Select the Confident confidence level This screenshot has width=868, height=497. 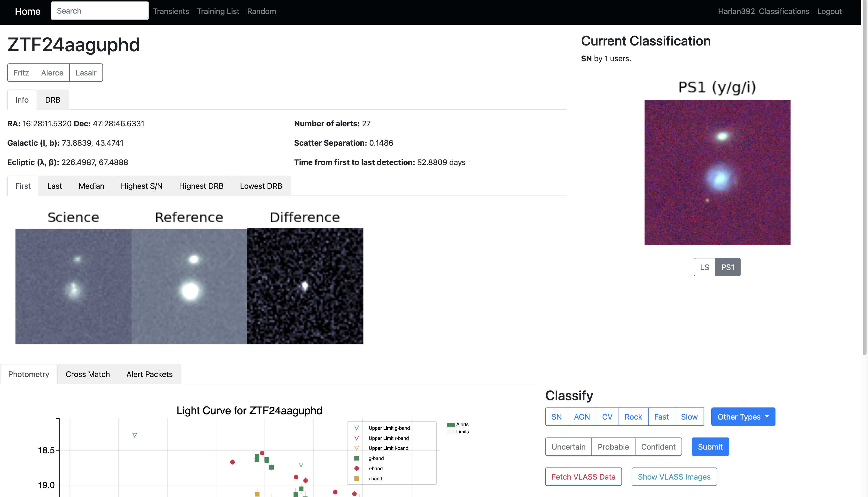(x=658, y=447)
